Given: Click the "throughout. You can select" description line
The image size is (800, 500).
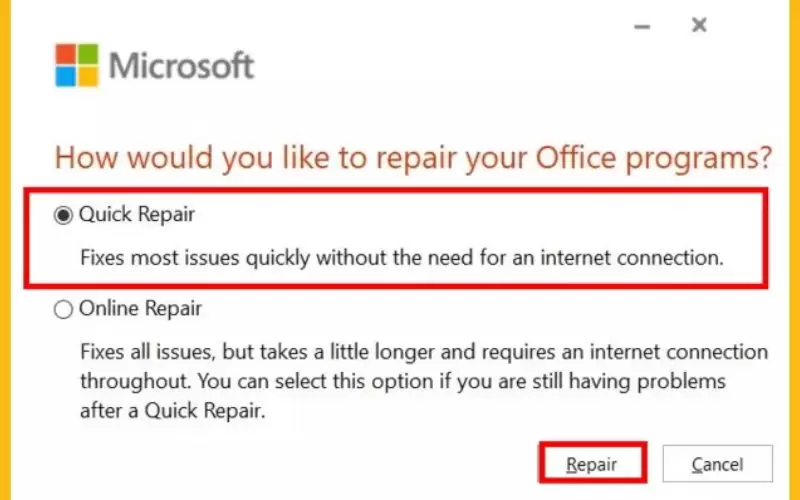Looking at the screenshot, I should pos(403,381).
